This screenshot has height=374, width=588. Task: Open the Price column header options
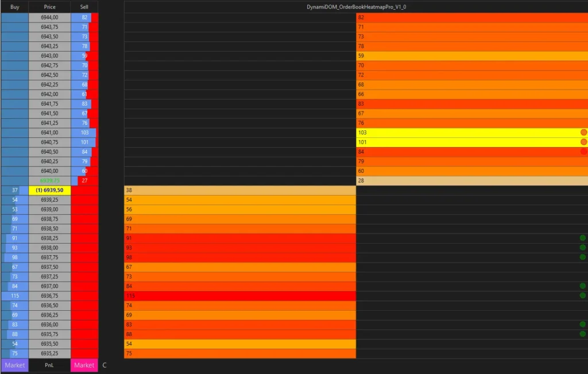(x=49, y=6)
